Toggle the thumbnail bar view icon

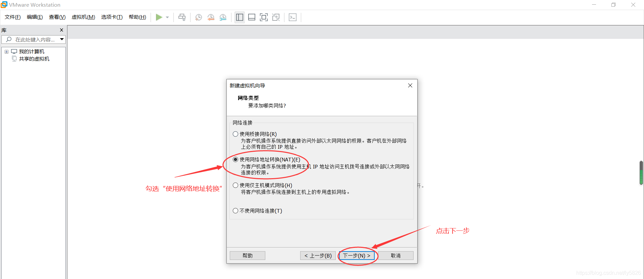(252, 17)
